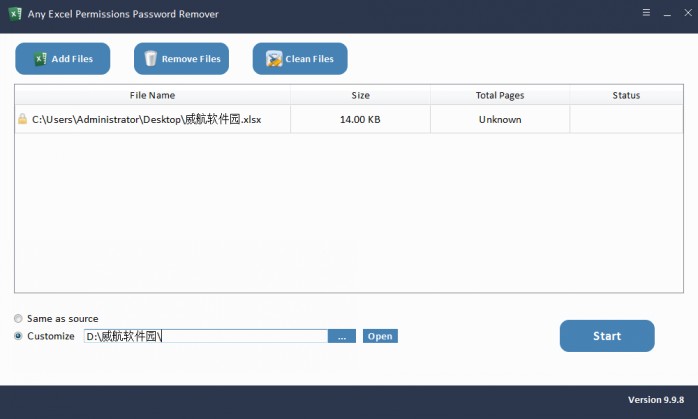This screenshot has height=419, width=698.
Task: Sort the list by the File Name column header
Action: 152,95
